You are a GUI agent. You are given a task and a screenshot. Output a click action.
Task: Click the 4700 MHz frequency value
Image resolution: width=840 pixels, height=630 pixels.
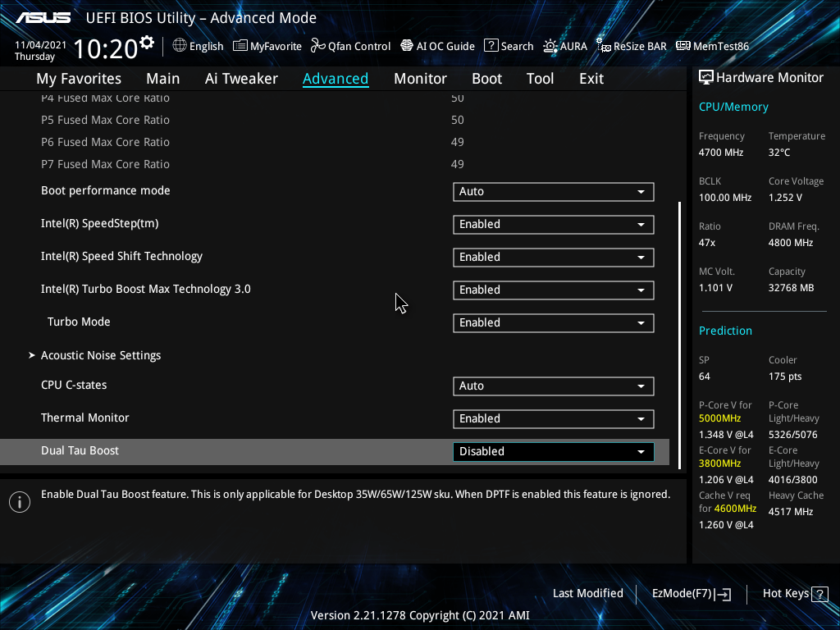pyautogui.click(x=720, y=153)
